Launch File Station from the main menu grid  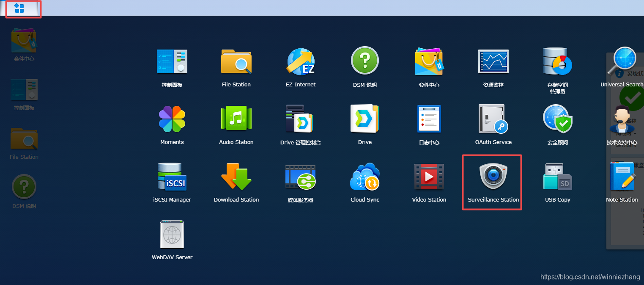tap(236, 62)
